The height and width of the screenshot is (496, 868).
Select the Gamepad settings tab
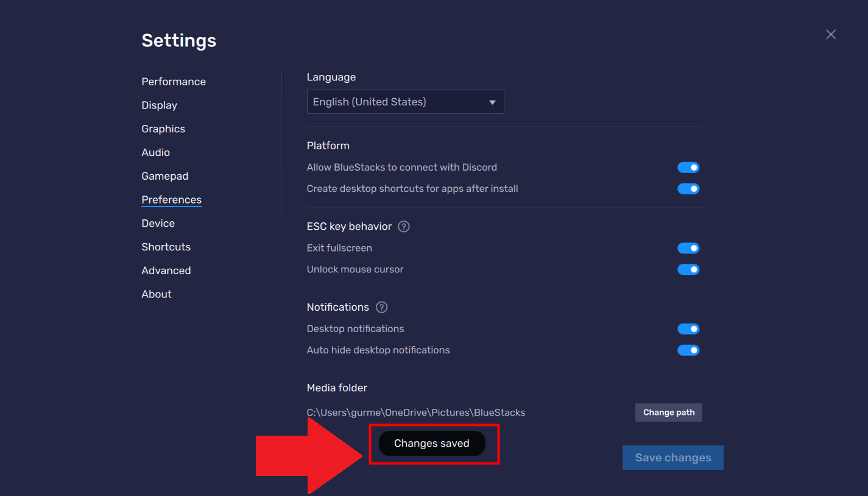point(165,176)
